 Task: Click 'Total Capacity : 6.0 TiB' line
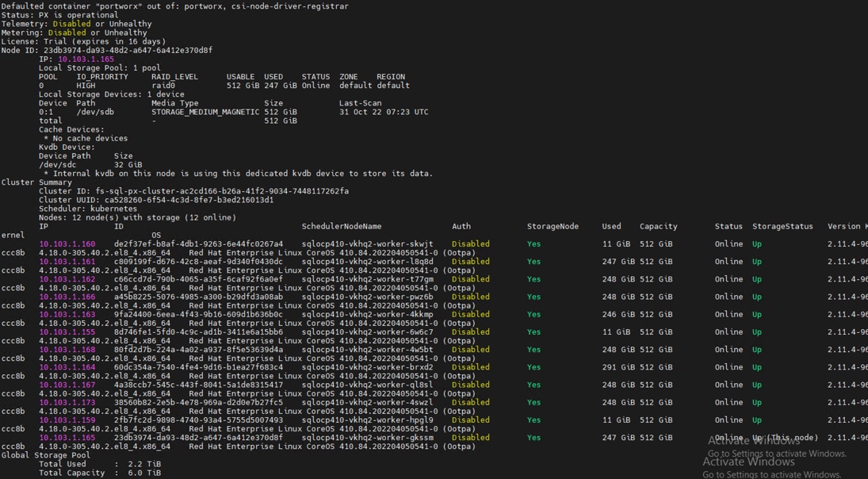coord(100,473)
